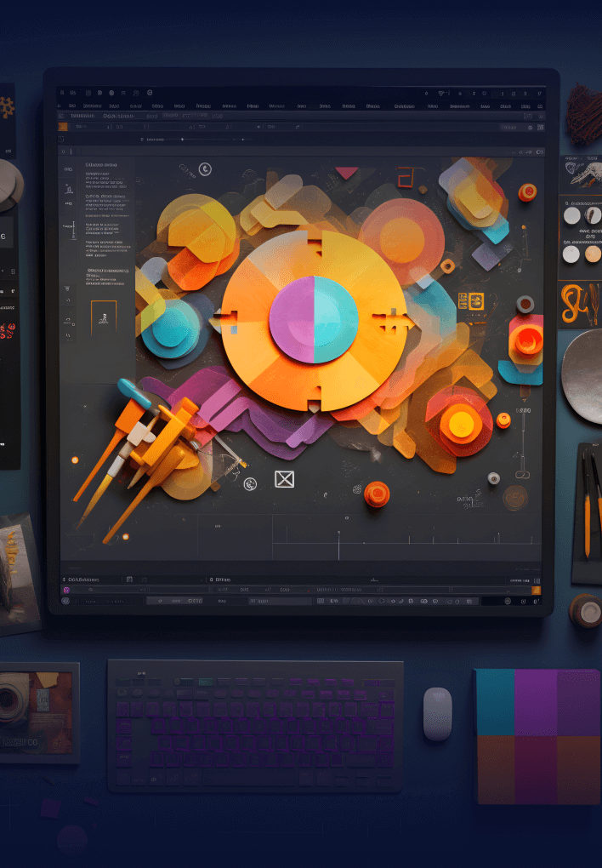Adjust the horizontal slider below the options bar
602x868 pixels.
point(182,139)
